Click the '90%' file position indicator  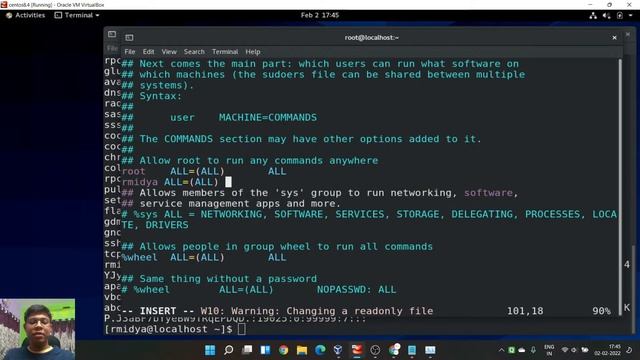pyautogui.click(x=601, y=311)
